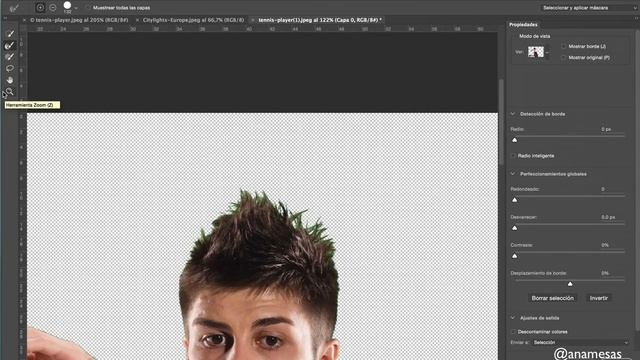The image size is (640, 360).
Task: Collapse 'Detección de borde' section
Action: coord(513,114)
